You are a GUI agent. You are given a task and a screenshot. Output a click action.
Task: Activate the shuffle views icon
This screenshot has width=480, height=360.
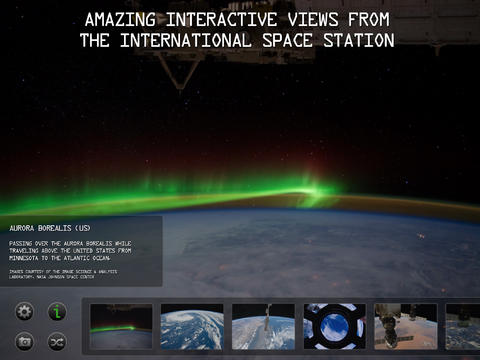click(x=57, y=342)
